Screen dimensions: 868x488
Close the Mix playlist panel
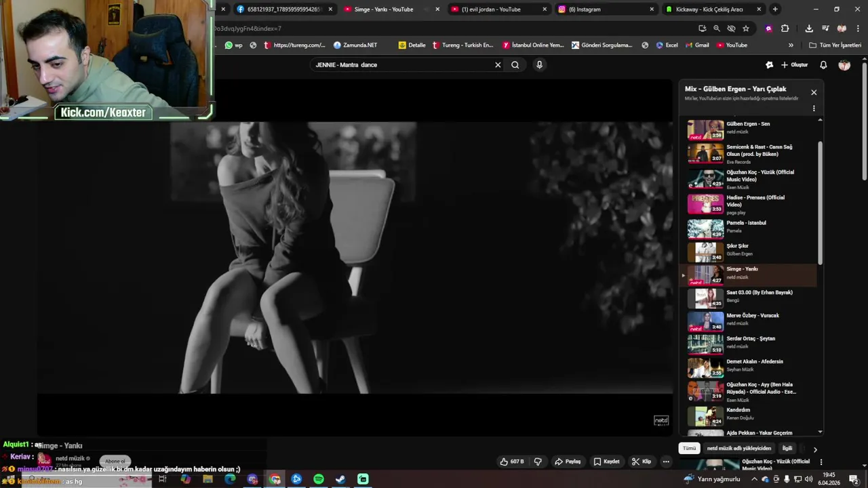(x=814, y=92)
